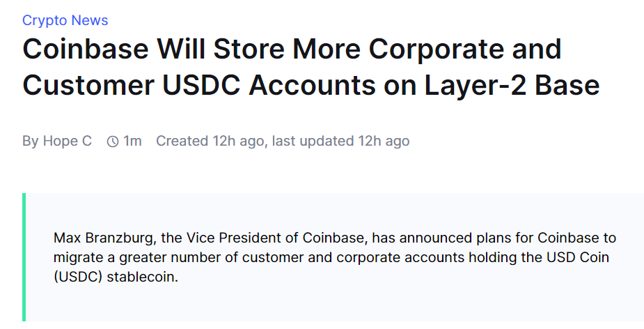This screenshot has width=644, height=329.
Task: Click the word Coinbase in the headline
Action: pyautogui.click(x=84, y=49)
